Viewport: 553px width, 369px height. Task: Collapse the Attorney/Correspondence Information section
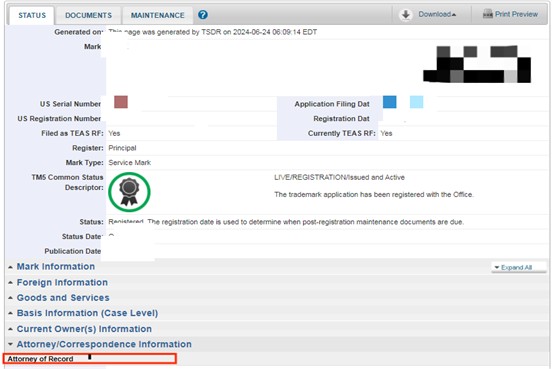104,344
